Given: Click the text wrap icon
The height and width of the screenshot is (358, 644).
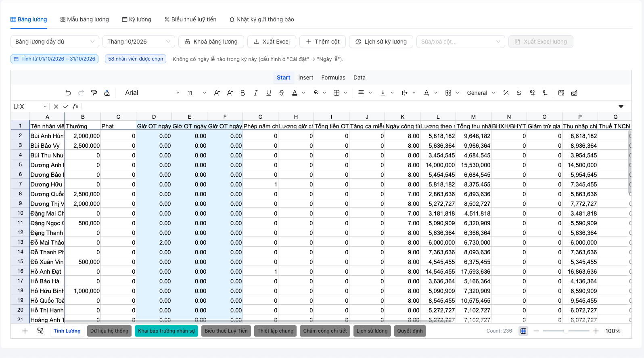Looking at the screenshot, I should [x=405, y=93].
